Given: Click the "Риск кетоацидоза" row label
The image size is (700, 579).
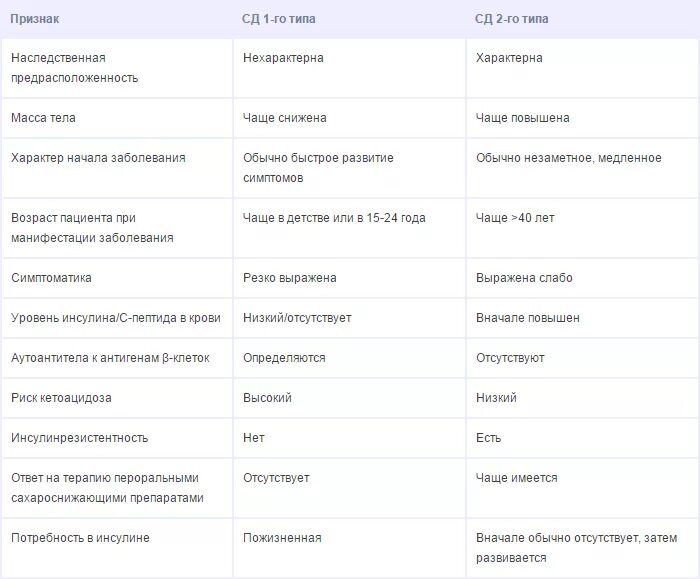Looking at the screenshot, I should [61, 398].
